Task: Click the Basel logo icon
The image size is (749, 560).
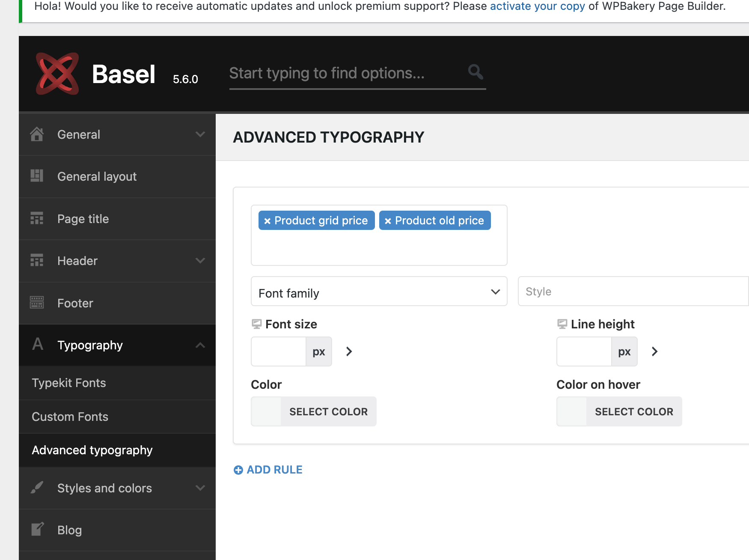Action: [x=57, y=74]
